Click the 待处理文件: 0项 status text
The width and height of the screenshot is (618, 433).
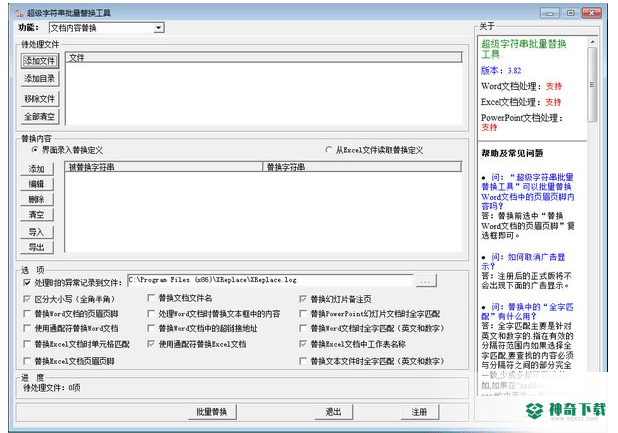tap(52, 388)
